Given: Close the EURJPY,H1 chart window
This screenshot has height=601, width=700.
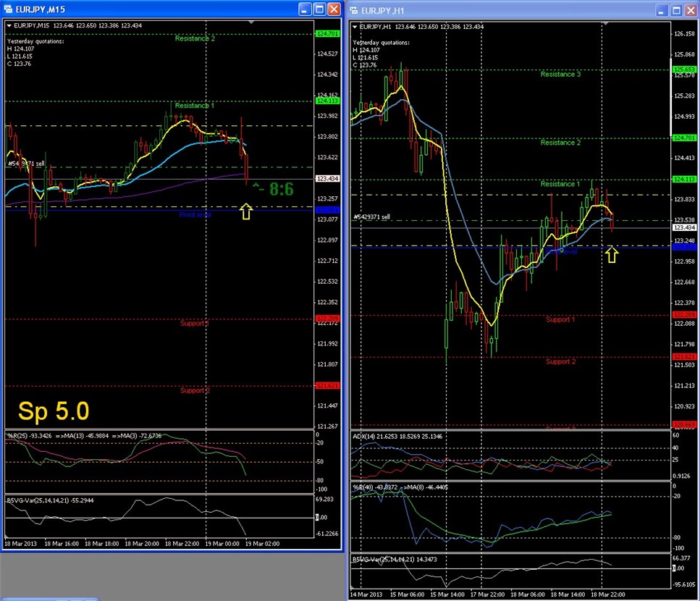Looking at the screenshot, I should (691, 10).
